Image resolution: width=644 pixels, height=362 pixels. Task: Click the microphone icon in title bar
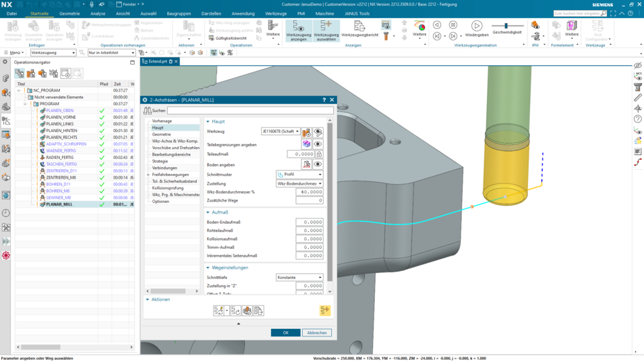point(92,4)
